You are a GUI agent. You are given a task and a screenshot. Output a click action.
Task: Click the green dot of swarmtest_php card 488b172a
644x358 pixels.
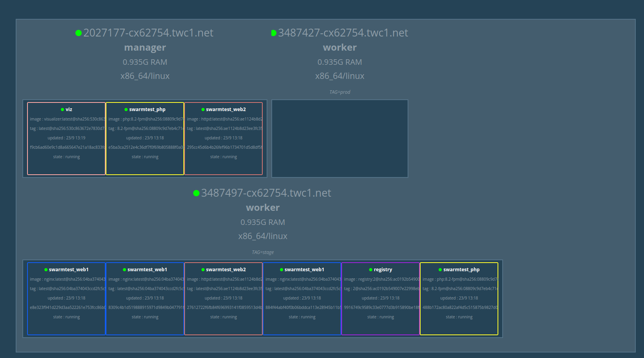click(x=440, y=270)
